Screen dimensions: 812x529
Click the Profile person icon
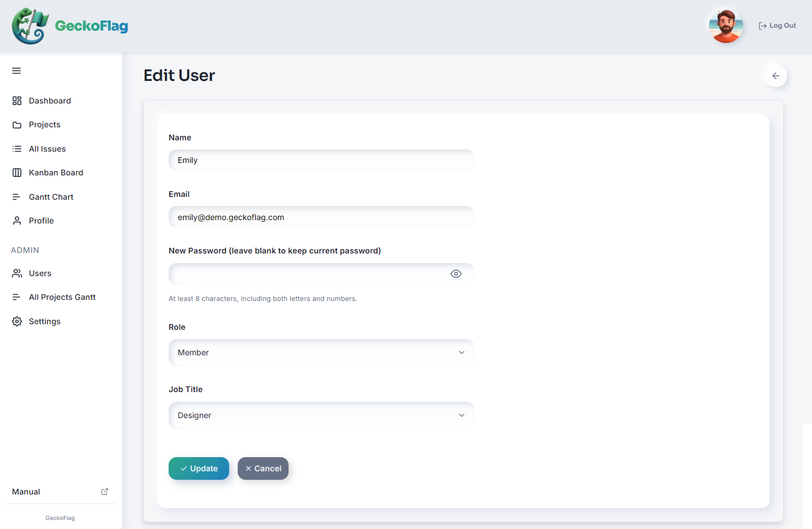(17, 221)
